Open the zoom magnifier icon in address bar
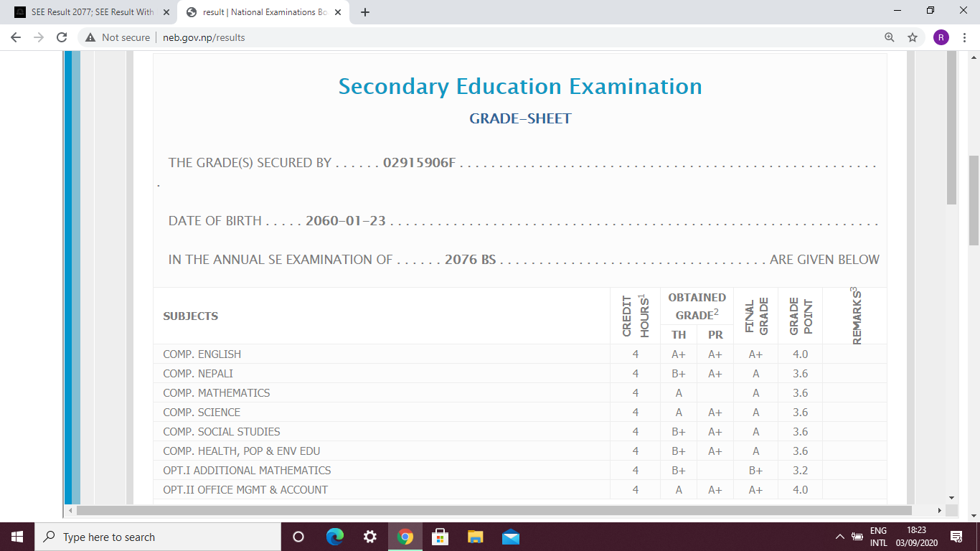The image size is (980, 551). (890, 37)
